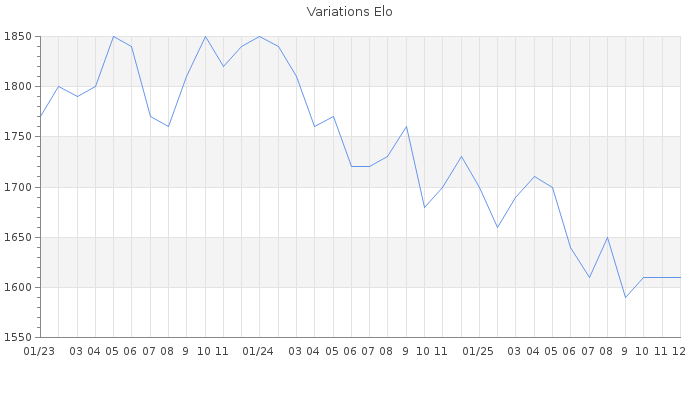Click the 01/23 x-axis date label
Screen dimensions: 700x400
point(40,351)
